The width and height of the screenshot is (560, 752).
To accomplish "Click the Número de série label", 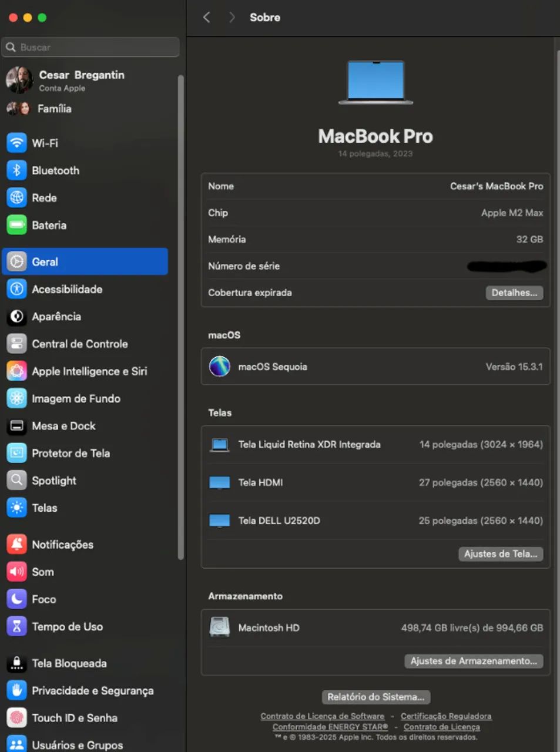I will (244, 266).
